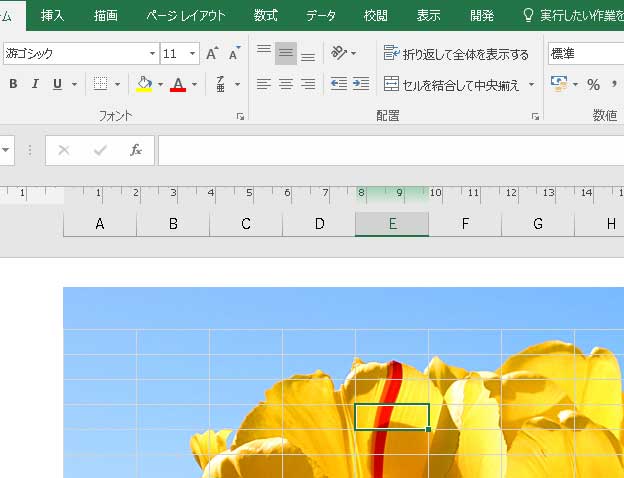Click the increase font size icon

[x=212, y=54]
